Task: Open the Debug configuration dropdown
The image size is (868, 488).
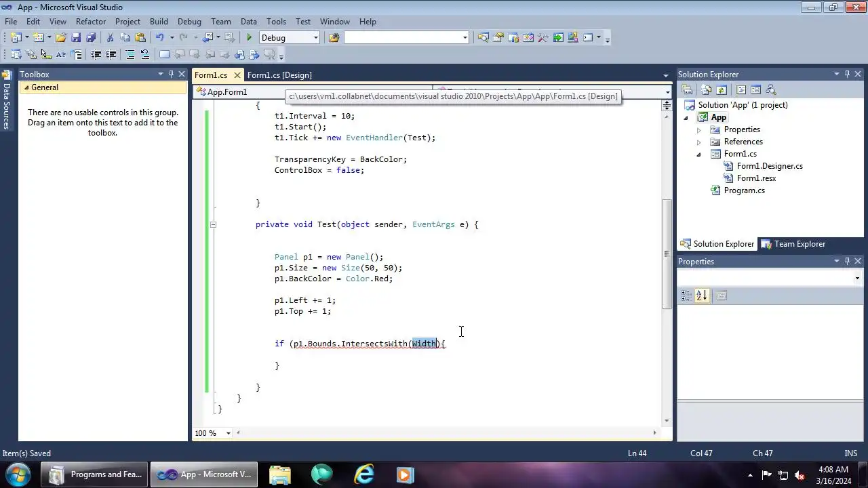Action: pyautogui.click(x=315, y=38)
